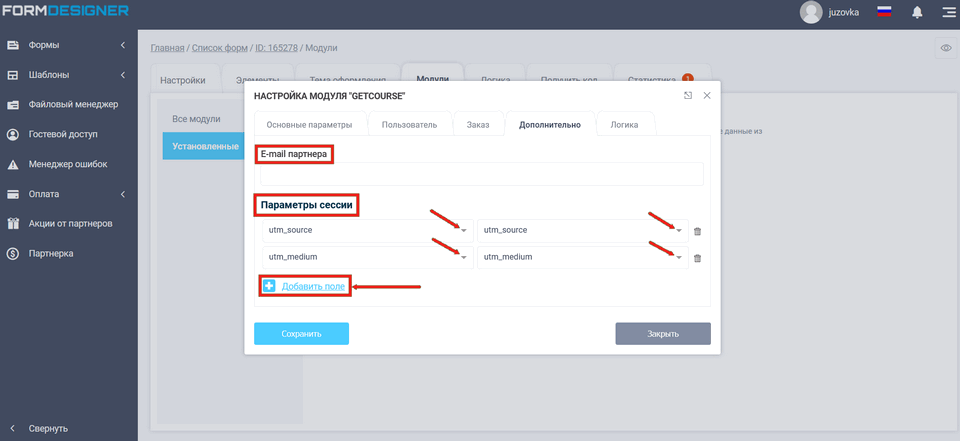Image resolution: width=960 pixels, height=441 pixels.
Task: Switch to Заказ tab
Action: click(x=478, y=124)
